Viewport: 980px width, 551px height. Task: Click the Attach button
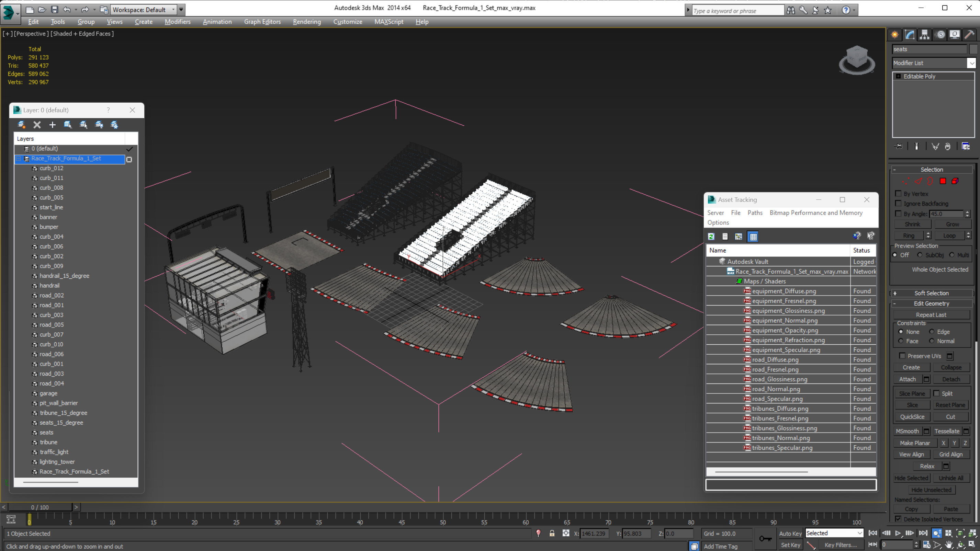[907, 379]
